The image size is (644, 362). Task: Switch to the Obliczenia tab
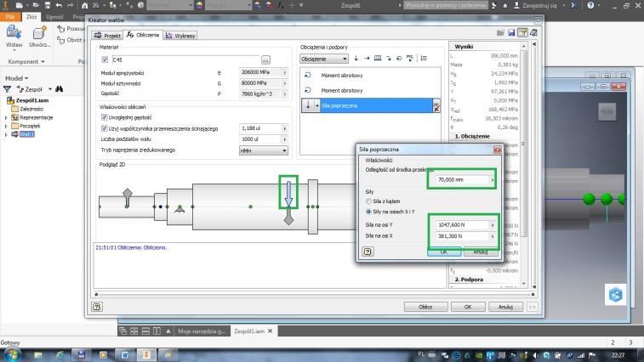point(143,36)
